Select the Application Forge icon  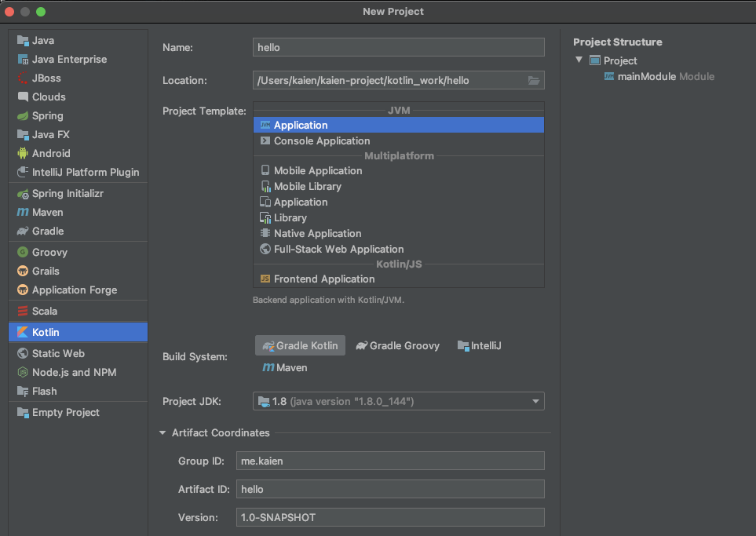[23, 290]
